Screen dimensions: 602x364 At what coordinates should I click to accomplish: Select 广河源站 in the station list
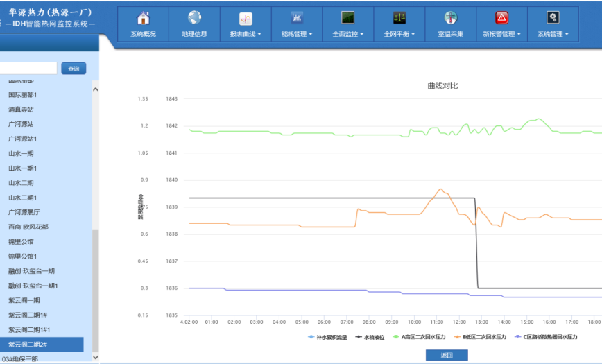21,124
